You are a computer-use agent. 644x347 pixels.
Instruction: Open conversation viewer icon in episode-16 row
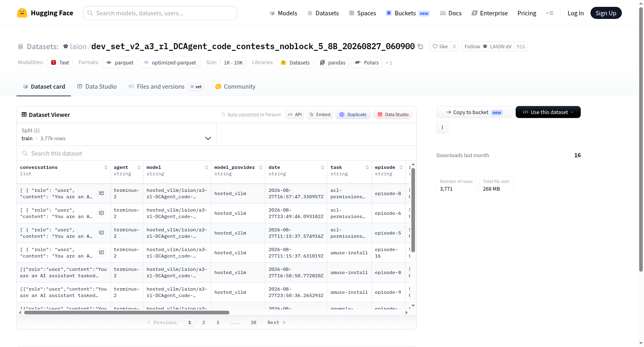pyautogui.click(x=101, y=253)
